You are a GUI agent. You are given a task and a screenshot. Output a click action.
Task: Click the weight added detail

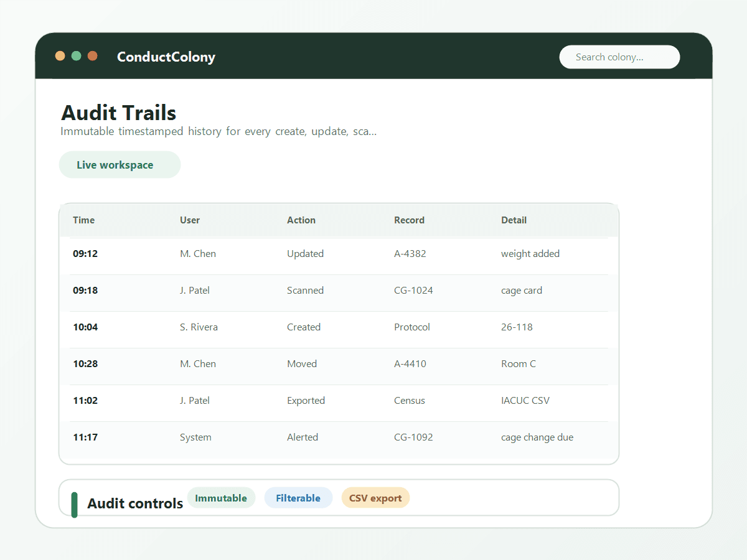[x=530, y=254]
